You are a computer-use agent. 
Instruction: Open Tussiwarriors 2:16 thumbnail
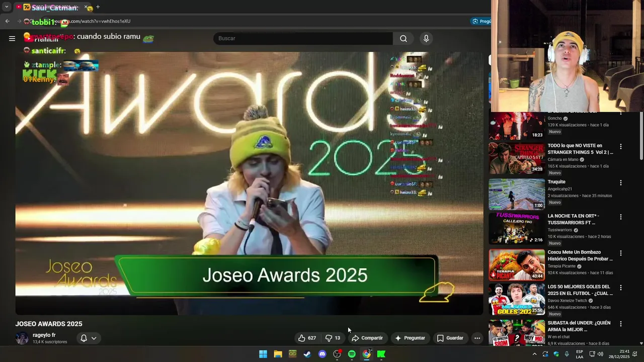[x=517, y=229]
